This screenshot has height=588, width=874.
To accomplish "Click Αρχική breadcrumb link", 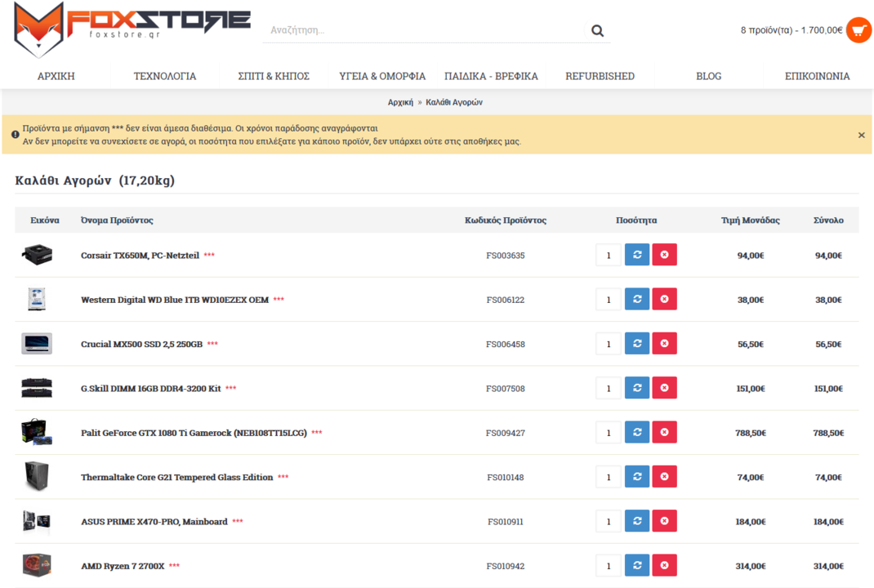I will pyautogui.click(x=400, y=103).
